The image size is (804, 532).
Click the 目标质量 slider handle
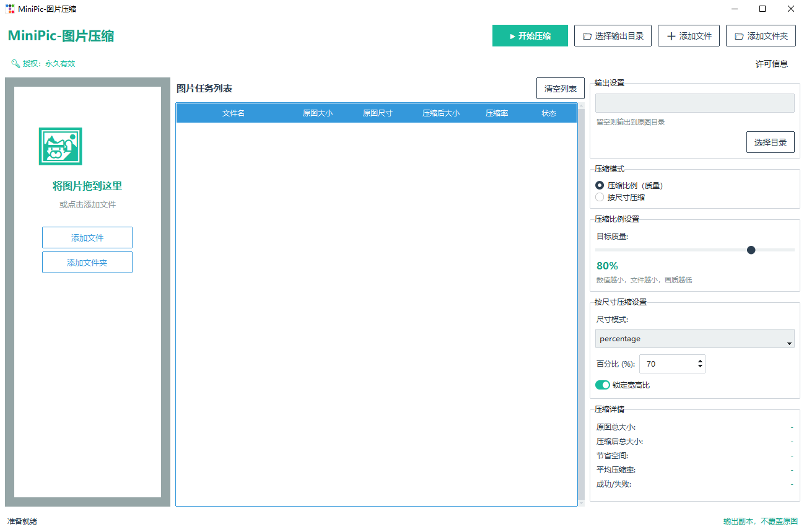point(751,250)
